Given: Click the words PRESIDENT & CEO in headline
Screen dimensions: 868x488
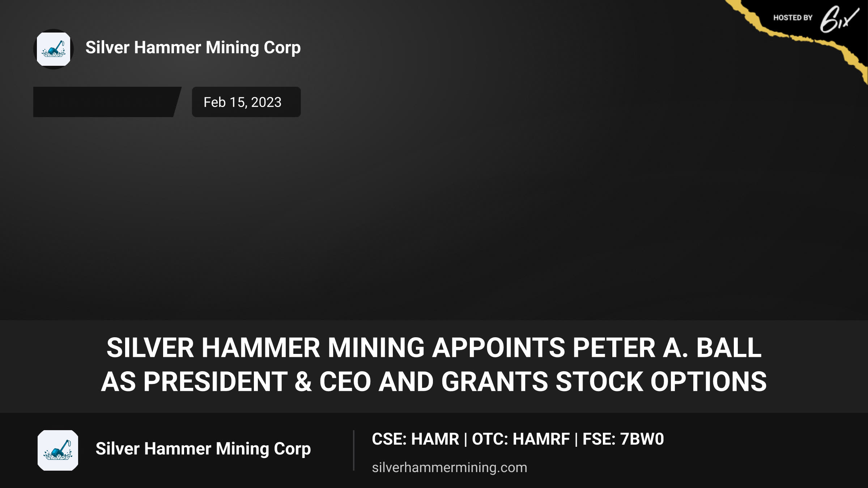Looking at the screenshot, I should (258, 382).
